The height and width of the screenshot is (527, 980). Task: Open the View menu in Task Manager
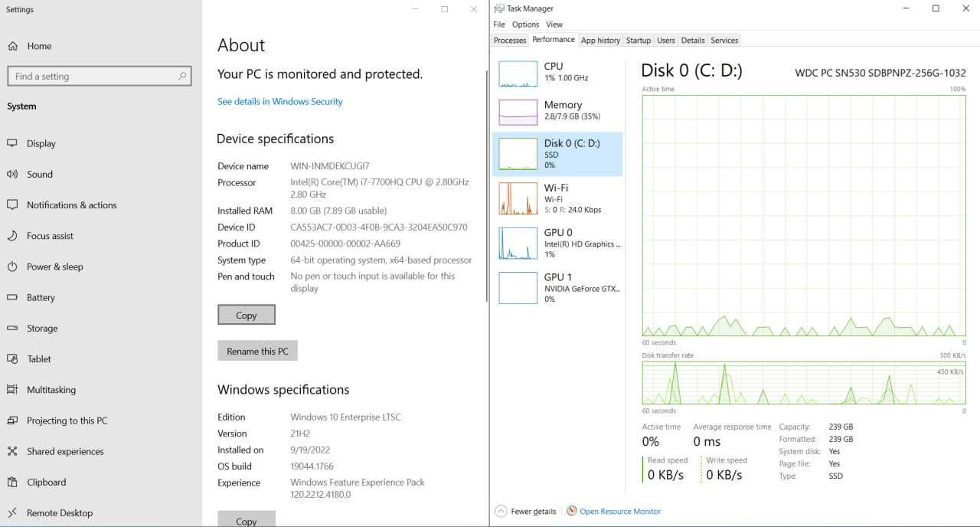click(554, 25)
